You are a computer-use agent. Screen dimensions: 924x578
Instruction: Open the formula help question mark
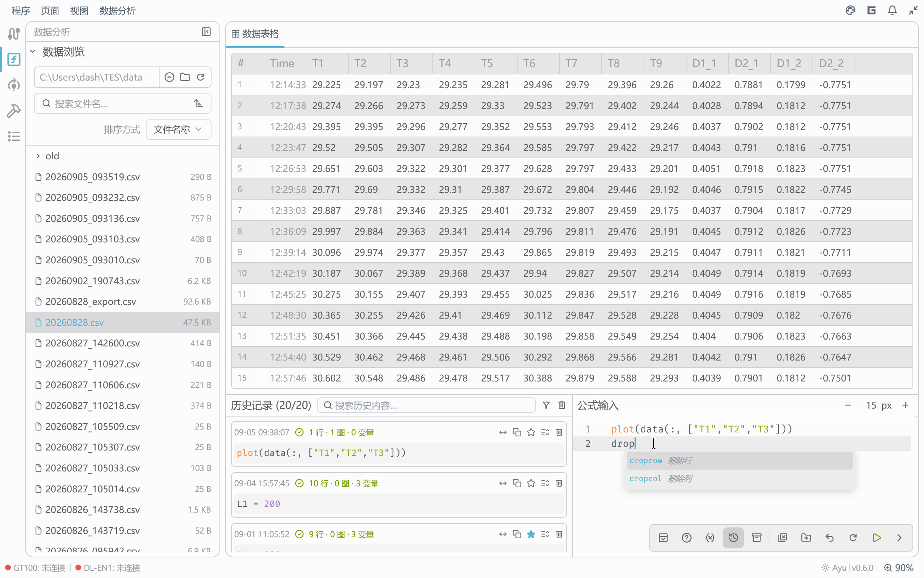687,538
